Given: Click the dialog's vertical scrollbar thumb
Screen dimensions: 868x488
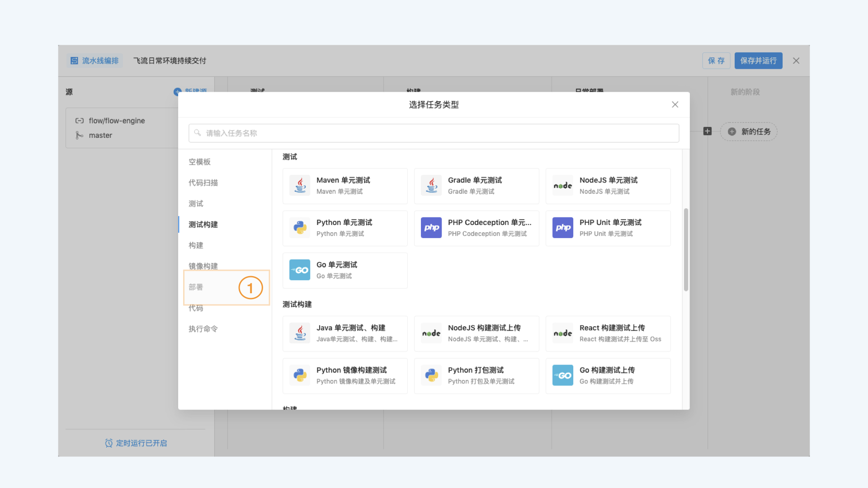Looking at the screenshot, I should (686, 249).
